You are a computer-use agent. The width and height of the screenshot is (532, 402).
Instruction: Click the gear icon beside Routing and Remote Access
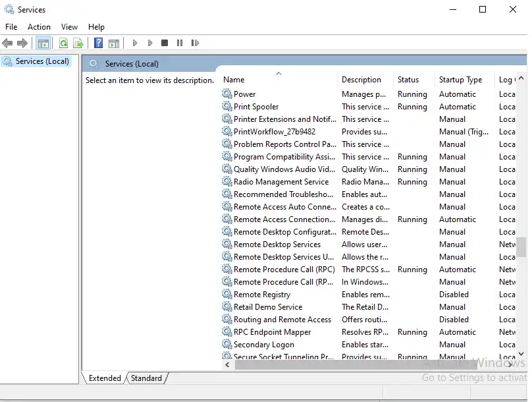click(227, 319)
